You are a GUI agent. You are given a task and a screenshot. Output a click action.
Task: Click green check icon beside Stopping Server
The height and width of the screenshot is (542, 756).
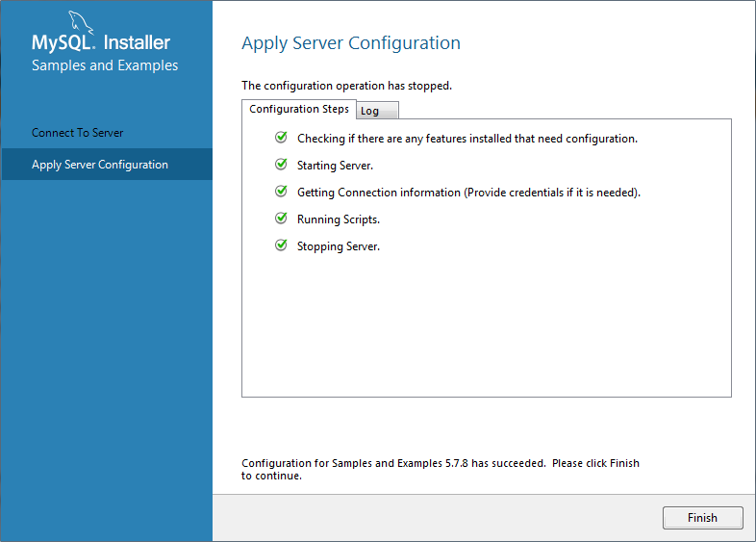coord(281,245)
